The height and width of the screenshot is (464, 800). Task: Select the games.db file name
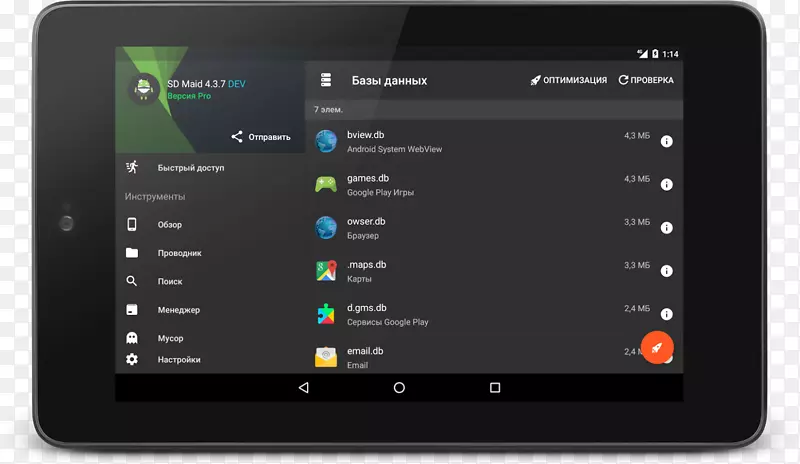[x=368, y=178]
